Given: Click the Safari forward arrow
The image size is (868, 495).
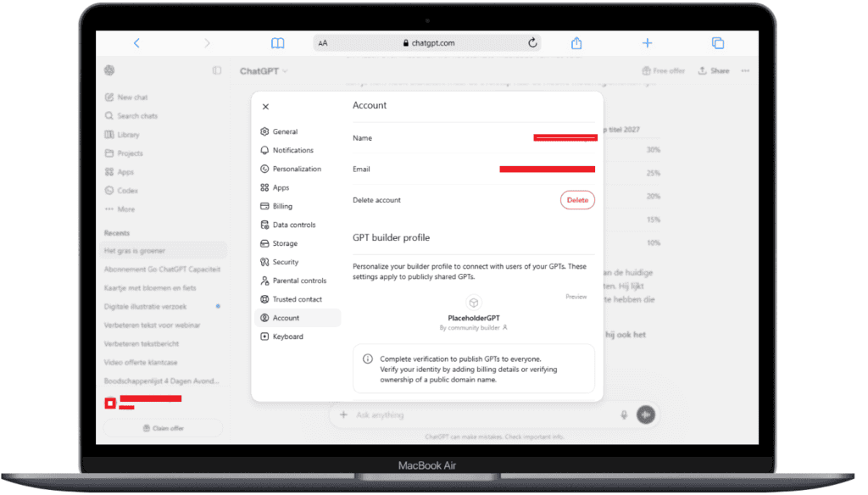Looking at the screenshot, I should [x=207, y=43].
